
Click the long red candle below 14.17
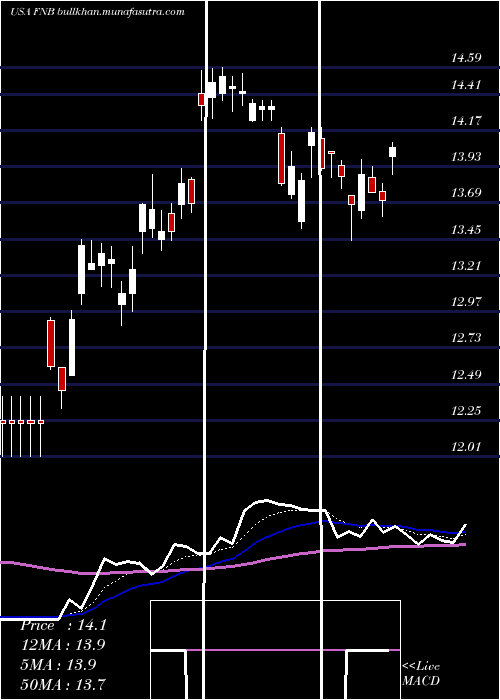click(281, 156)
